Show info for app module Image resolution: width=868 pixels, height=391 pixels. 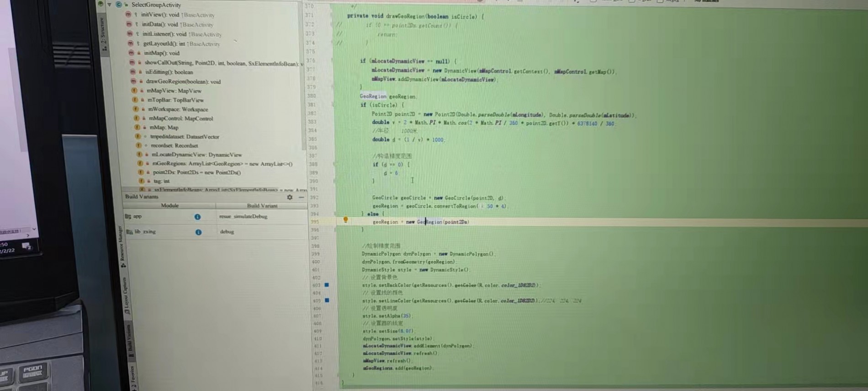point(197,217)
